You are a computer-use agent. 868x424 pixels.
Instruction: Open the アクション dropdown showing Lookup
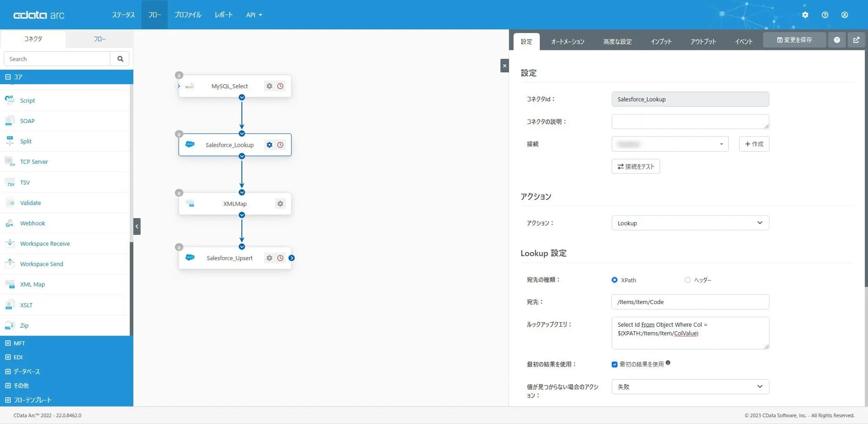tap(689, 223)
